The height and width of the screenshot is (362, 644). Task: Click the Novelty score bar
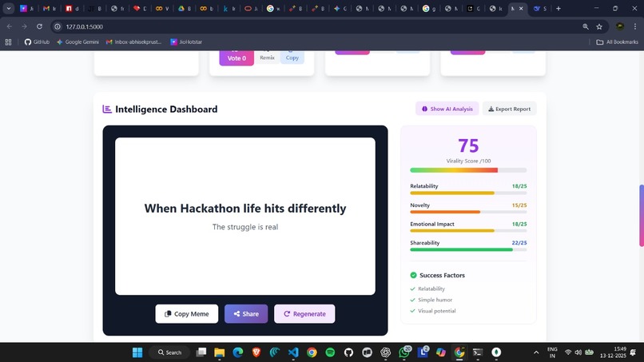pyautogui.click(x=468, y=212)
